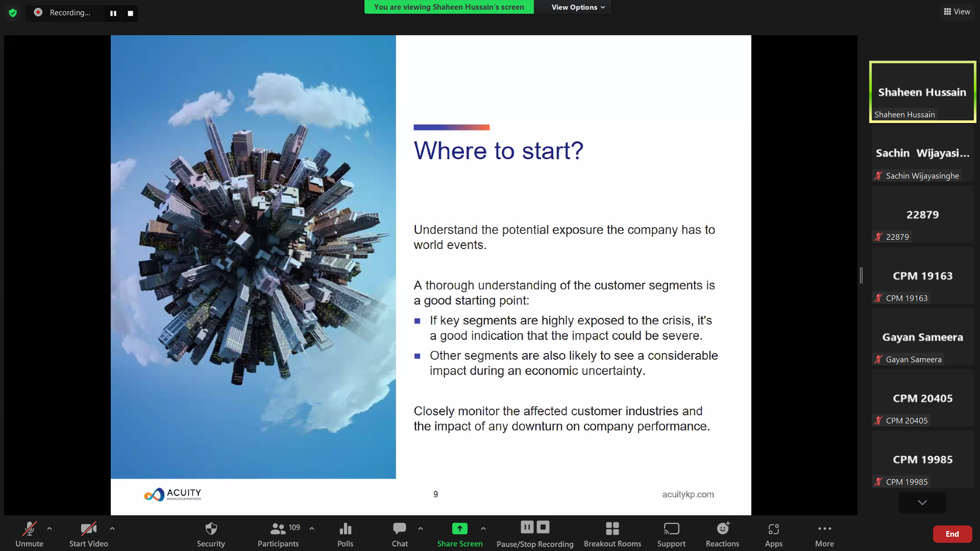Open the Security shield icon

coord(211,529)
